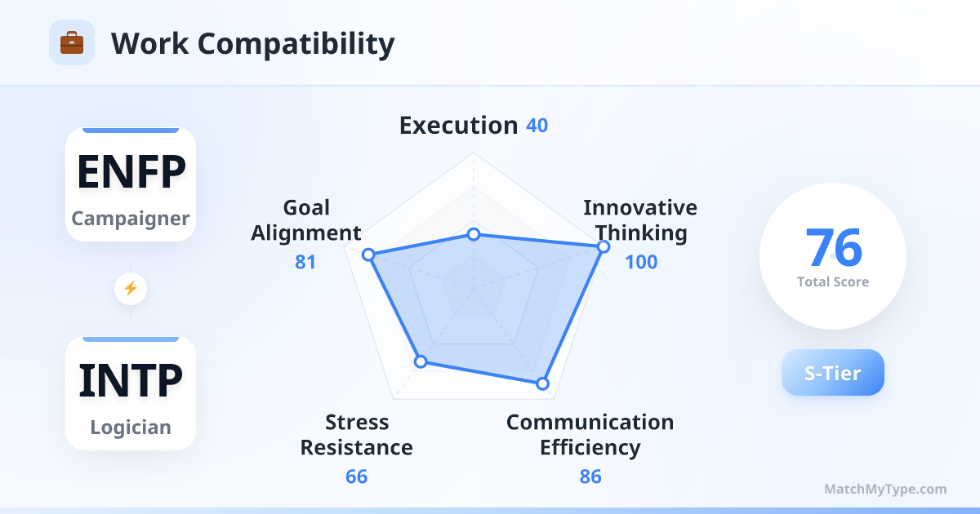This screenshot has width=980, height=514.
Task: Select the INTP Logician card
Action: click(x=131, y=393)
